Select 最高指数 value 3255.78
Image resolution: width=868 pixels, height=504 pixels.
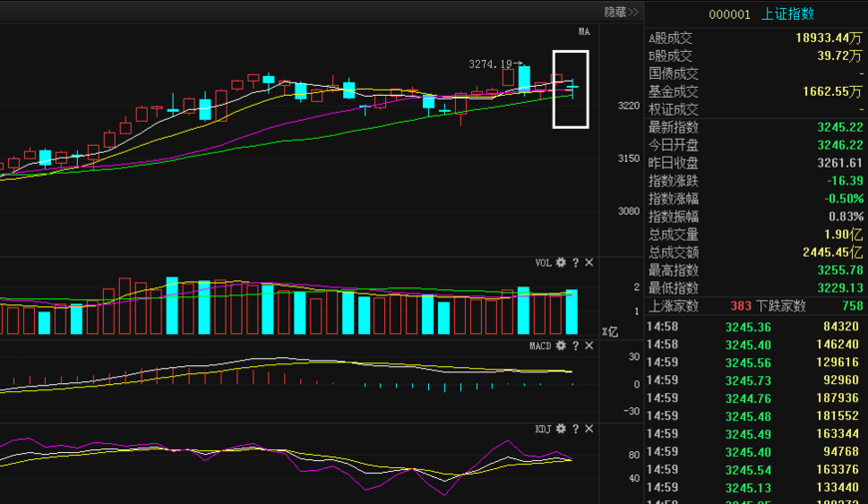[840, 270]
